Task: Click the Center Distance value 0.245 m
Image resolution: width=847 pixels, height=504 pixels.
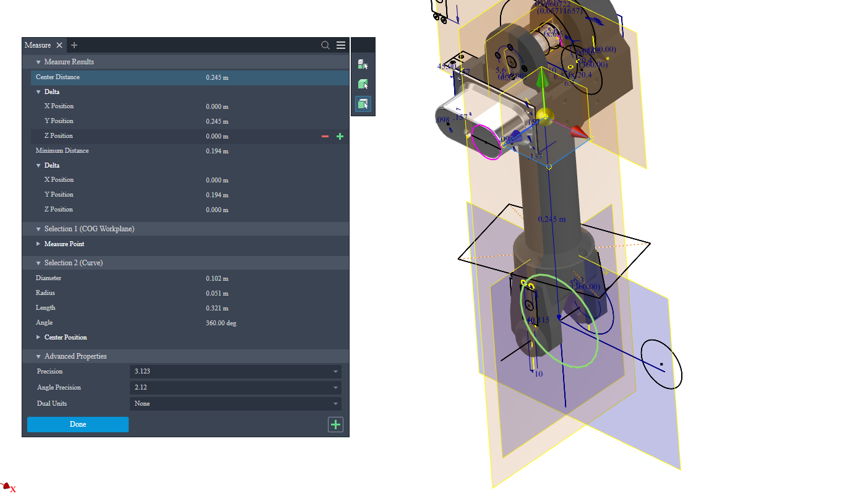Action: point(217,77)
